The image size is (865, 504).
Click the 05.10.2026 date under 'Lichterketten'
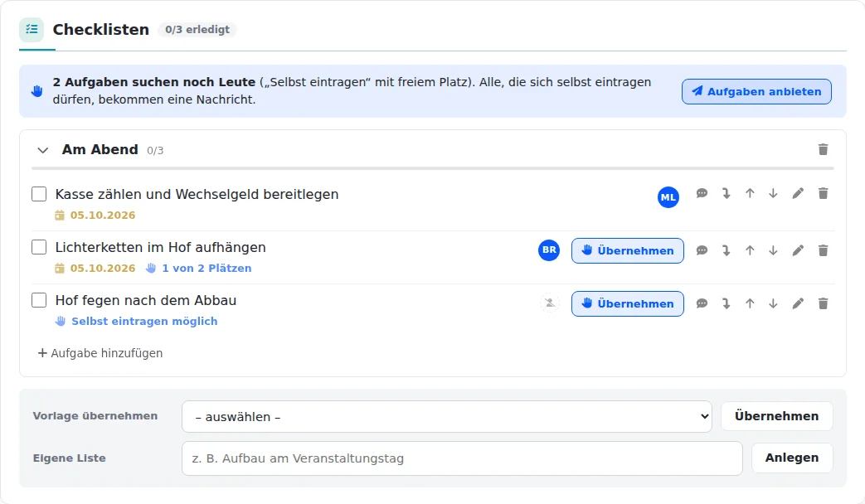(95, 268)
